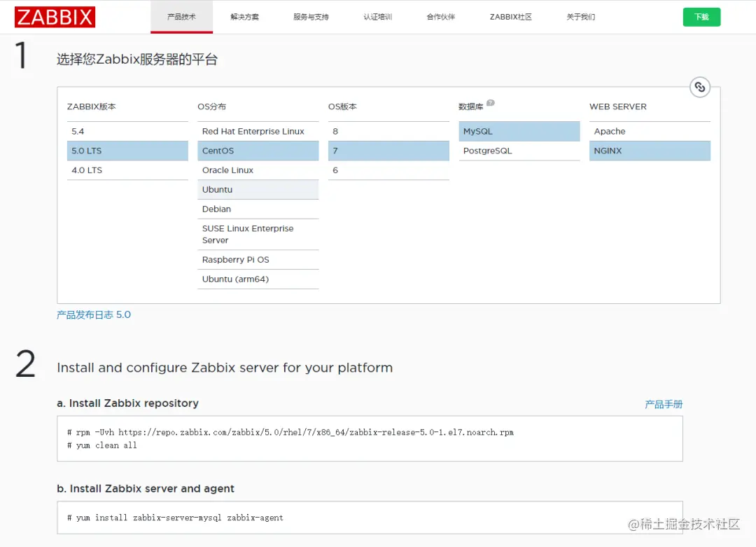The image size is (756, 547).
Task: Select OS version 6
Action: point(388,169)
